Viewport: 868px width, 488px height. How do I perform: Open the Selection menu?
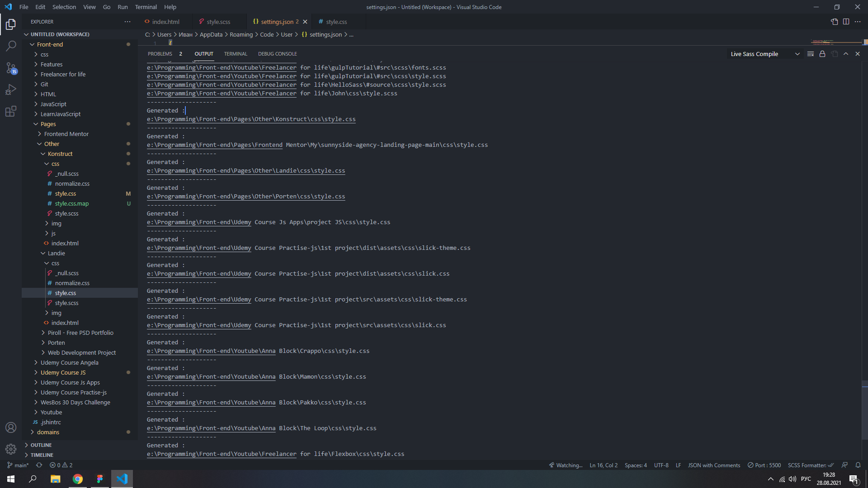(x=64, y=7)
